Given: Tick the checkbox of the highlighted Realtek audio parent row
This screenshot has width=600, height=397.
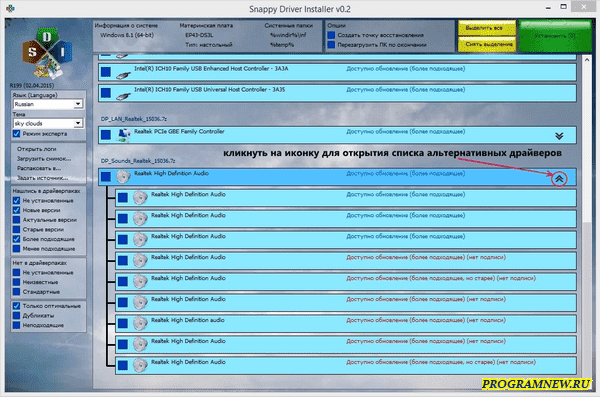Looking at the screenshot, I should click(x=106, y=176).
